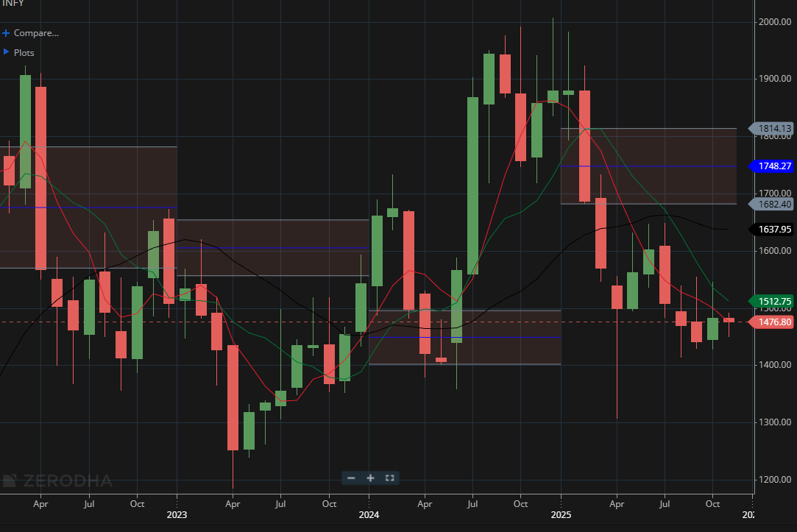This screenshot has width=797, height=532.
Task: Click the blue 1748.27 price label
Action: 772,166
